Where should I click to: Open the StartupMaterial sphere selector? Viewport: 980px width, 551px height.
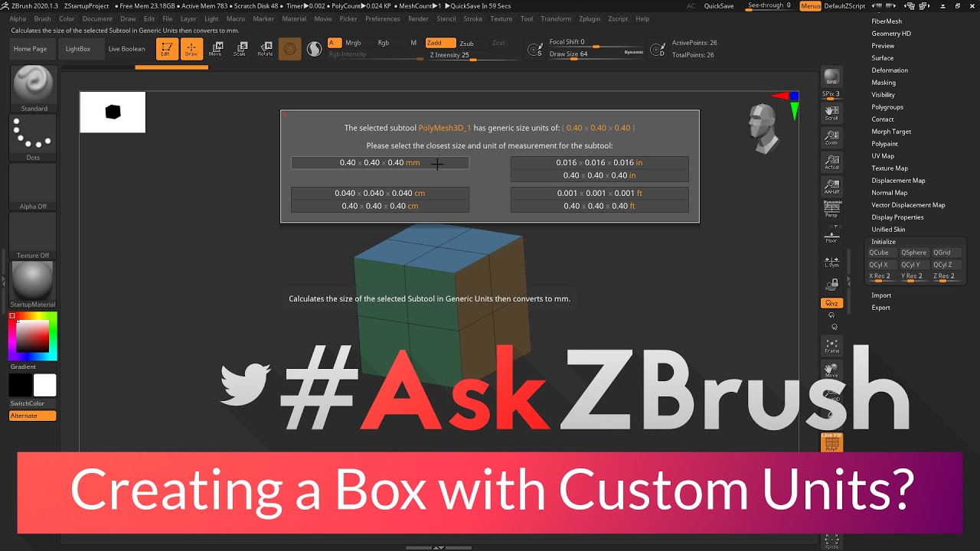(33, 284)
